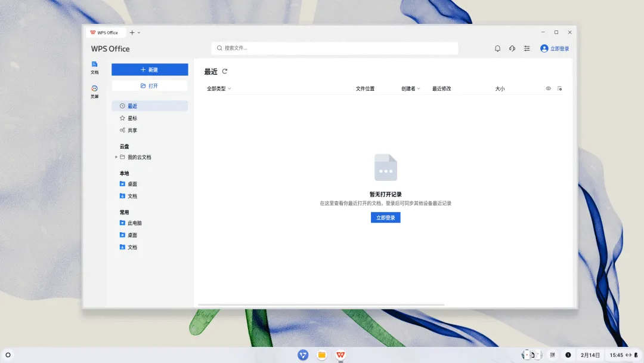This screenshot has width=644, height=363.
Task: Select 文档 icon in left rail
Action: point(94,67)
